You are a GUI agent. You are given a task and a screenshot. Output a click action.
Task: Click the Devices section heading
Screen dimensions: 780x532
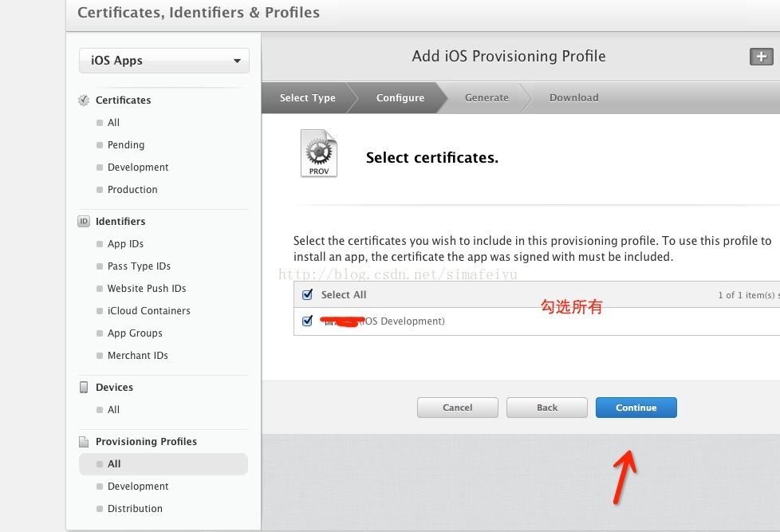114,387
